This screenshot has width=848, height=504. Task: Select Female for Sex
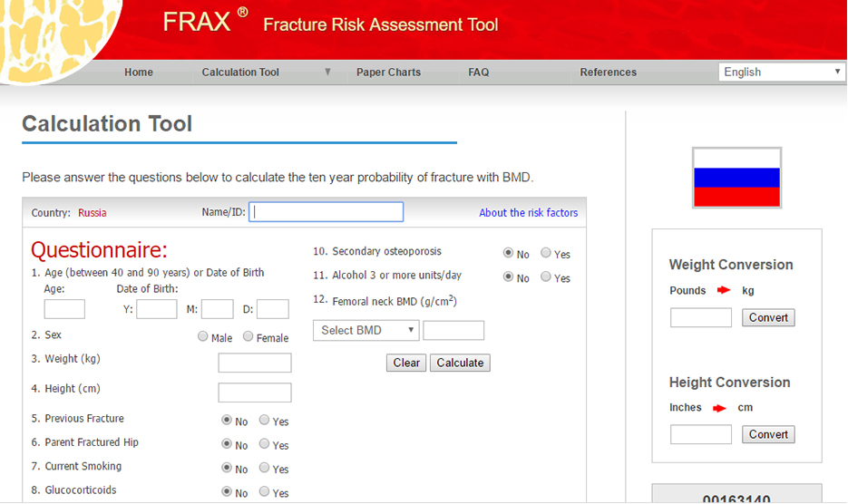[x=248, y=336]
